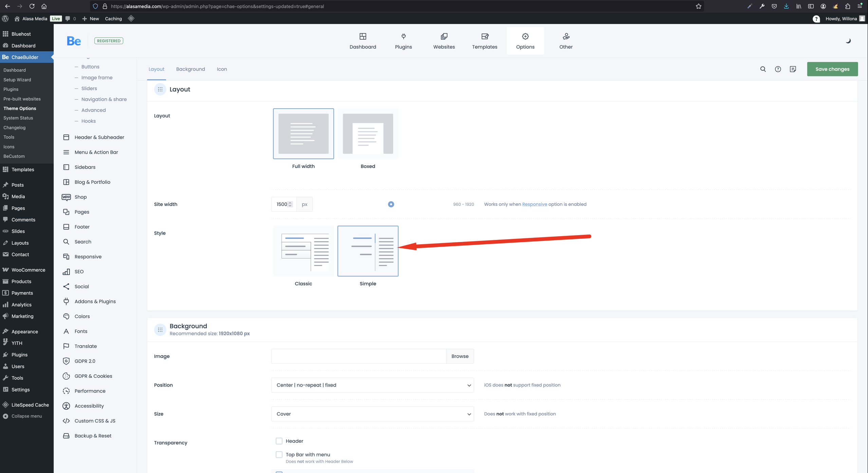This screenshot has width=868, height=473.
Task: Click the Be logo
Action: point(74,41)
